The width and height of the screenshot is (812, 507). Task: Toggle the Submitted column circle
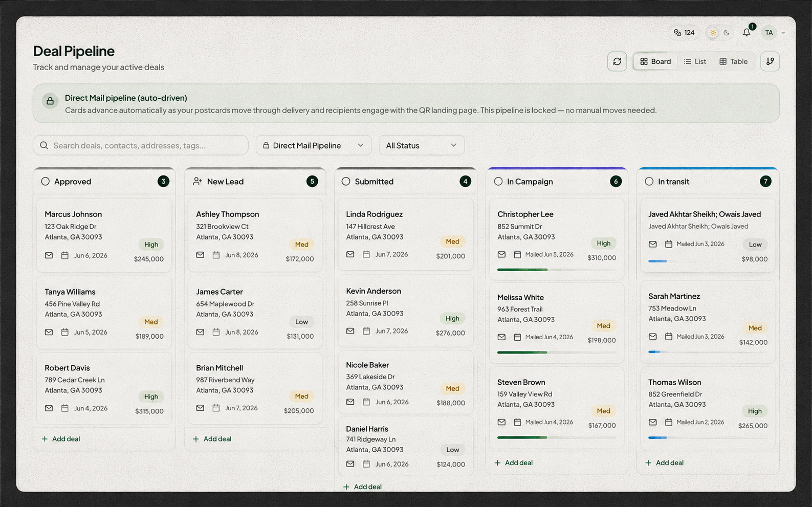[x=346, y=181]
